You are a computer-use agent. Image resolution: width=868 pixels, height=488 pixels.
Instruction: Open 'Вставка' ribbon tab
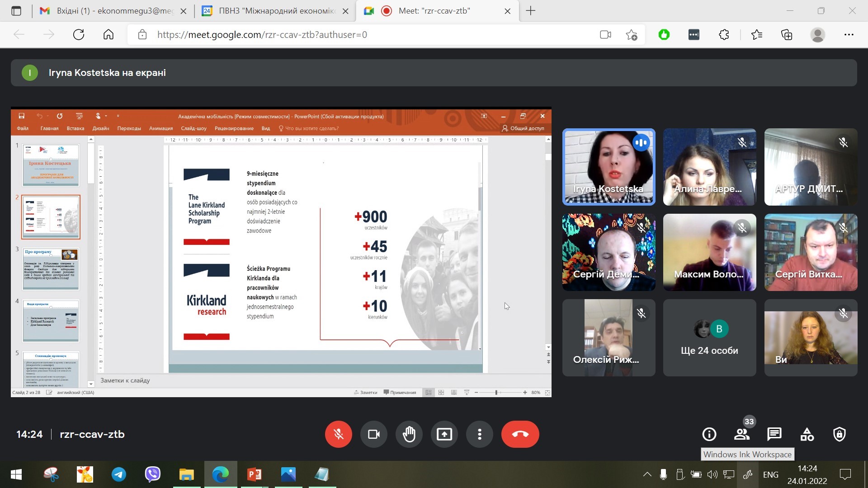(x=75, y=128)
